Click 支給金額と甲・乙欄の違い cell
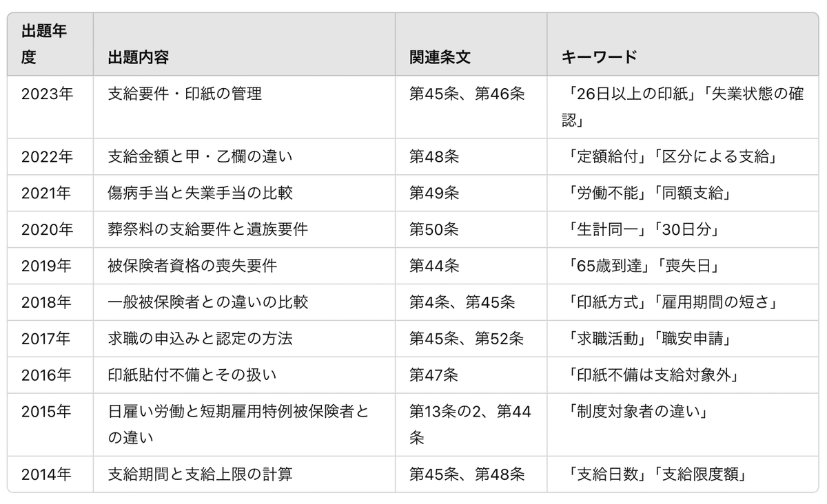The height and width of the screenshot is (504, 827). point(200,157)
